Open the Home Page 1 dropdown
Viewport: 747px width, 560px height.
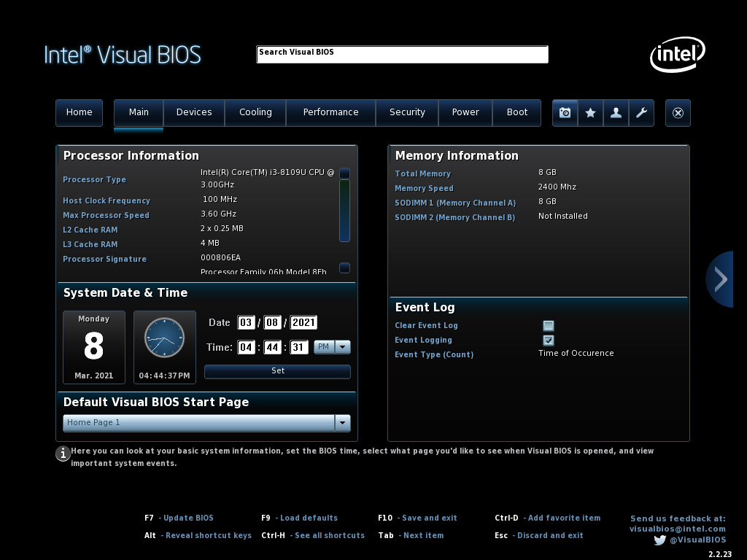(x=342, y=423)
